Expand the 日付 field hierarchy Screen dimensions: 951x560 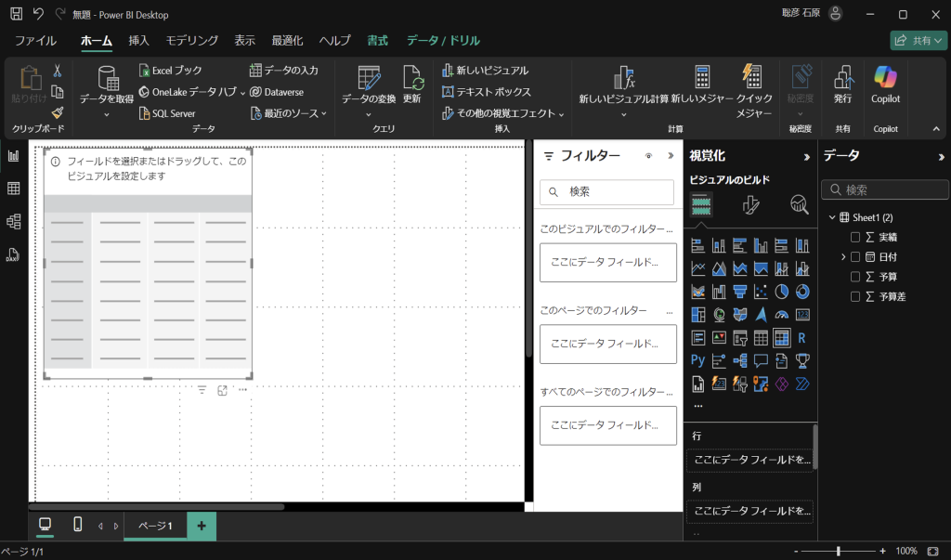[x=843, y=256]
